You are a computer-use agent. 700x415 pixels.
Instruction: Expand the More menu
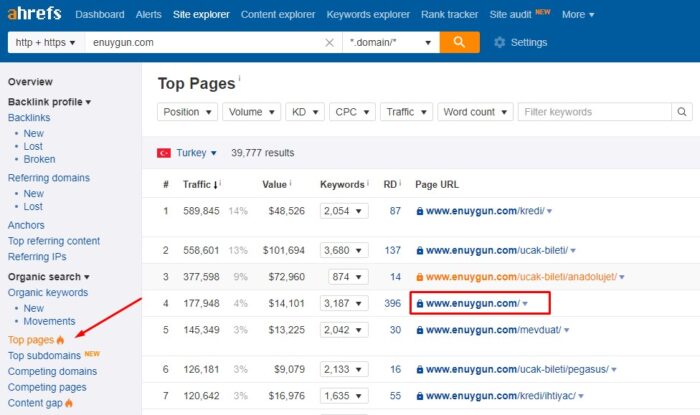tap(578, 15)
